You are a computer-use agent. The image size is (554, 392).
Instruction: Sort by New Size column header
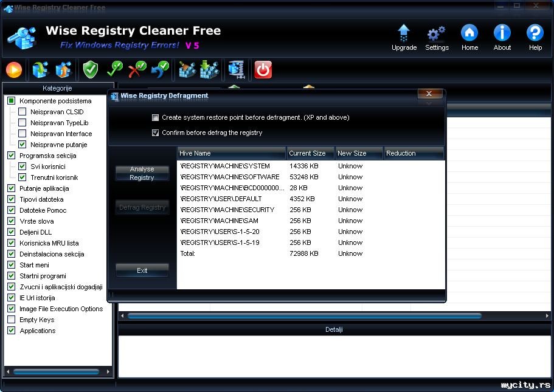(x=359, y=153)
